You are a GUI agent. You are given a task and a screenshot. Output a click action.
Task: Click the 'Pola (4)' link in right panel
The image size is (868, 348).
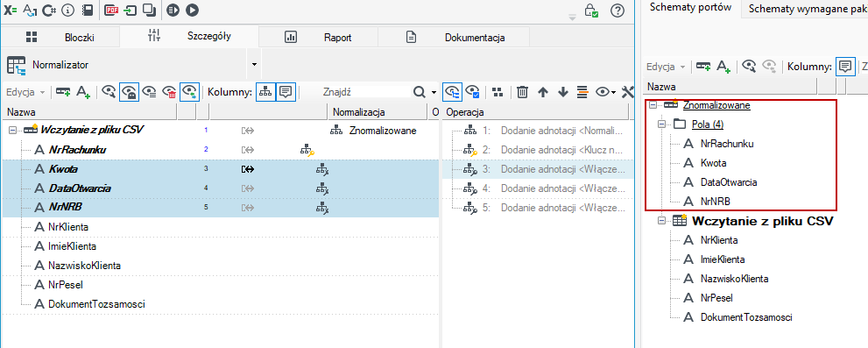(708, 124)
